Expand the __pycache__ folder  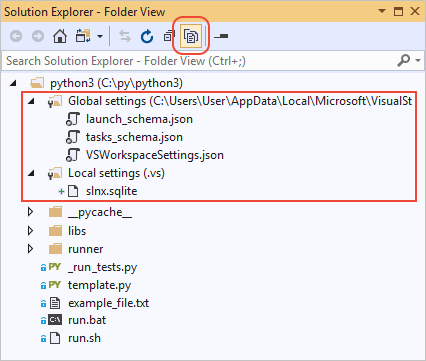pyautogui.click(x=30, y=212)
